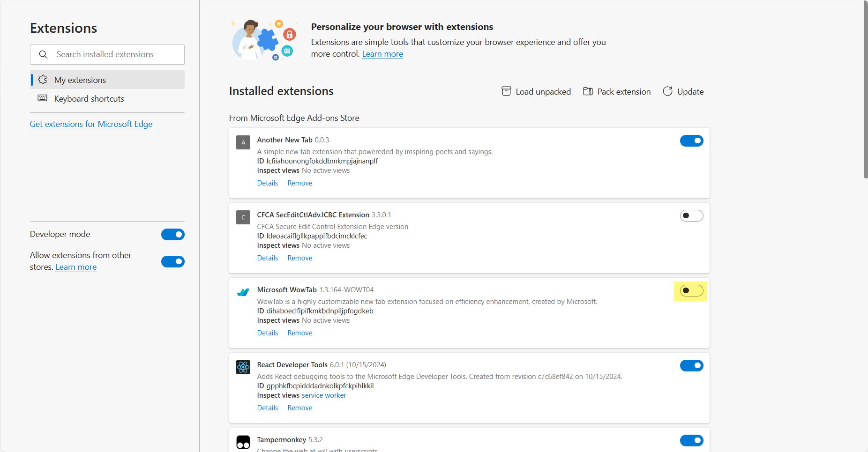
Task: Click the search magnifier icon
Action: (x=43, y=54)
